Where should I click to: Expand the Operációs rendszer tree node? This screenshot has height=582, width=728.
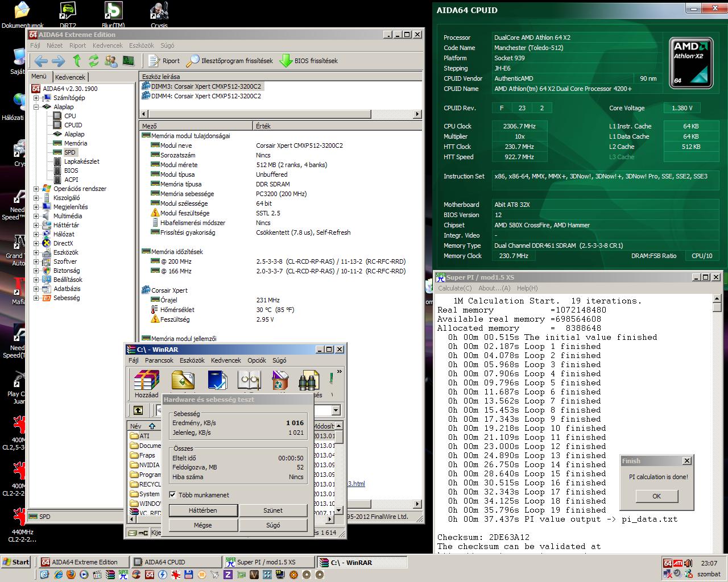(36, 189)
